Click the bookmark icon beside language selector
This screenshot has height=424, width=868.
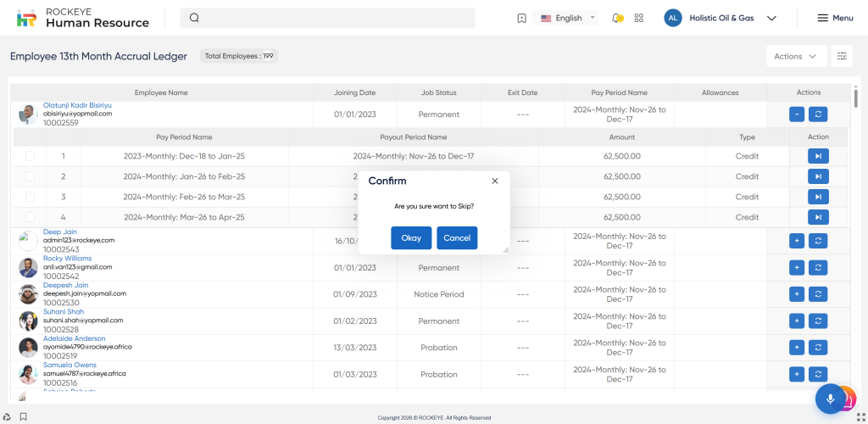(x=521, y=18)
